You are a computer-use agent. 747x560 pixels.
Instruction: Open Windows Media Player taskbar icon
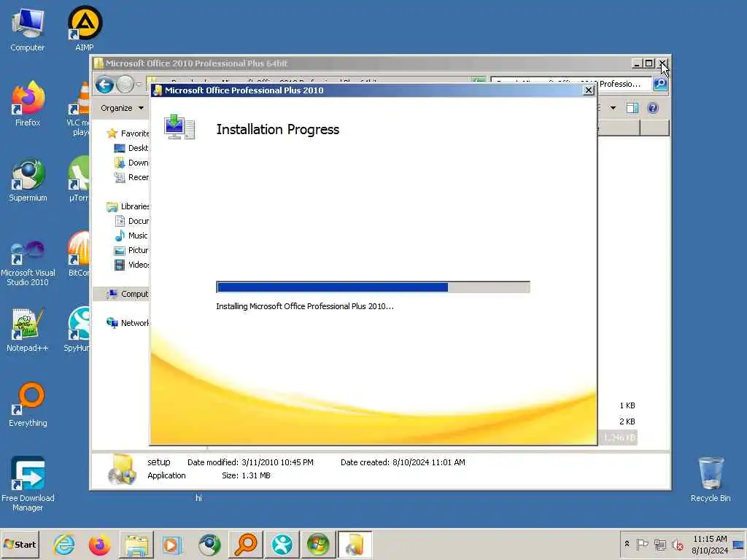(172, 545)
